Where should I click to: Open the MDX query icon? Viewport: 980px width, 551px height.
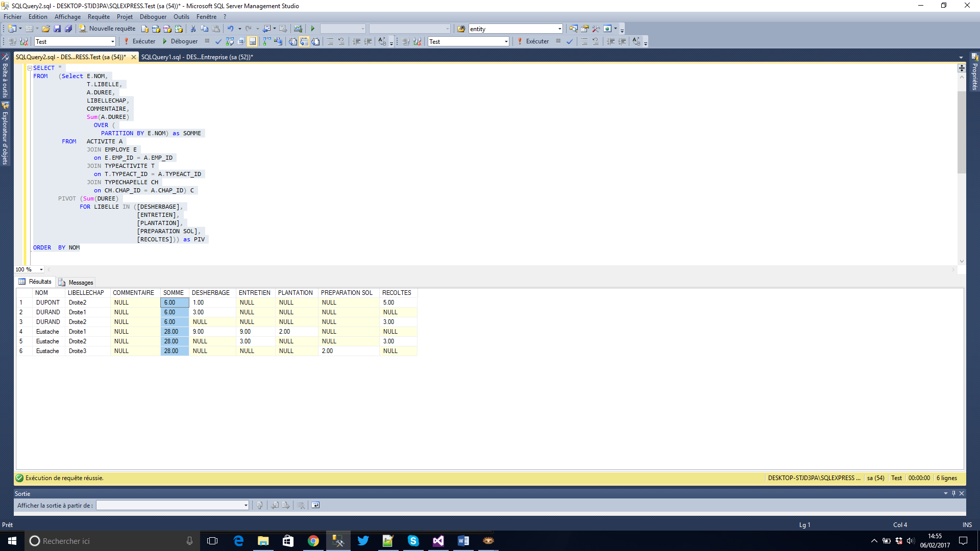coord(156,29)
